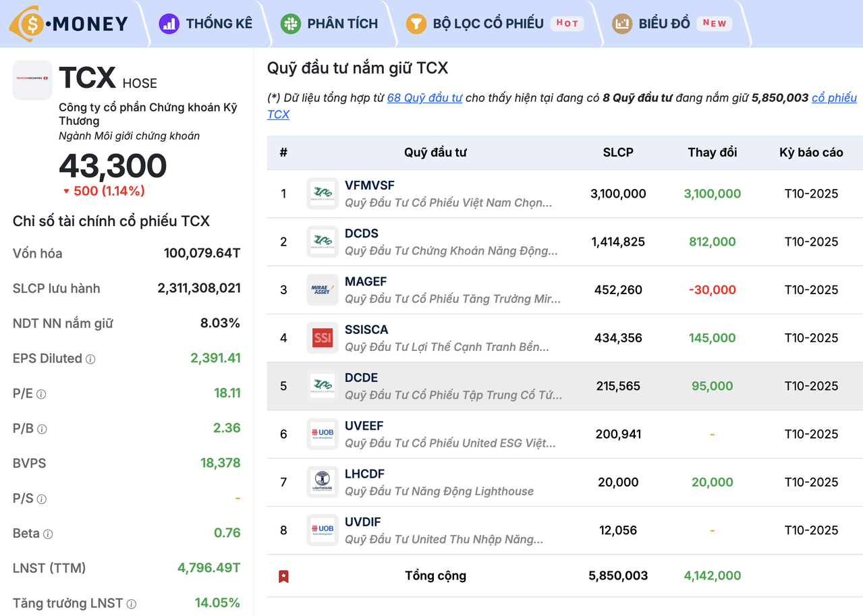The height and width of the screenshot is (616, 863).
Task: Open the Biểu Đồ tab
Action: [672, 24]
